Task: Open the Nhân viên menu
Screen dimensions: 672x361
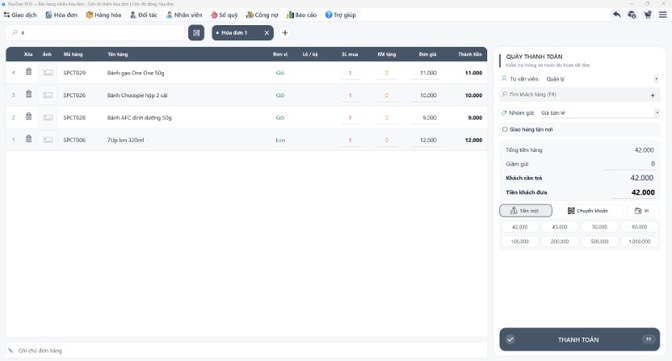Action: click(184, 15)
